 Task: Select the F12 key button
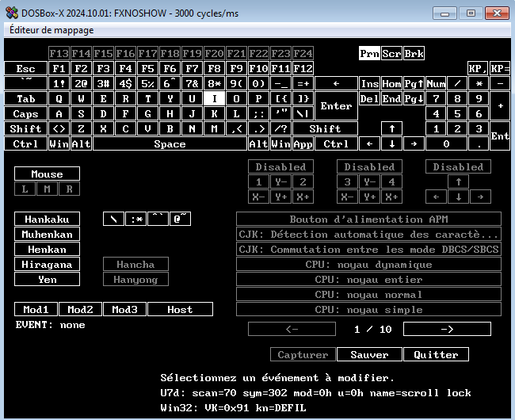click(x=303, y=69)
